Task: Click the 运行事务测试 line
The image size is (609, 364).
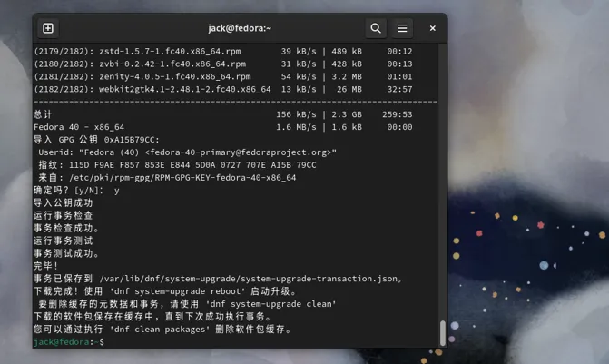Action: pos(64,241)
